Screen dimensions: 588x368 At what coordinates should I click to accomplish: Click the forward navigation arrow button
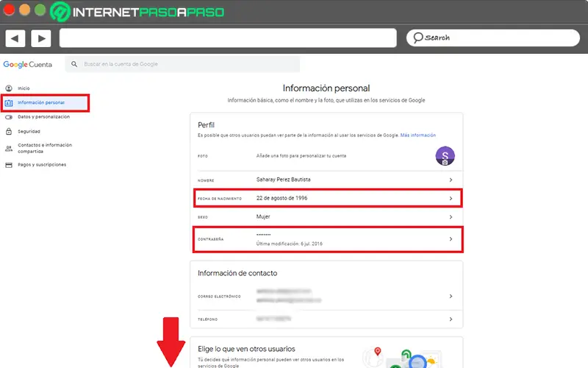coord(40,38)
